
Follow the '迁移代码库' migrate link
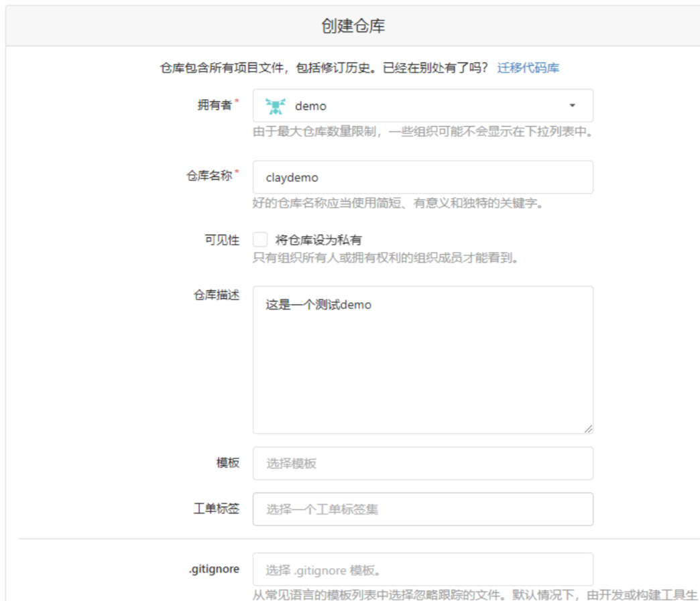pos(528,68)
